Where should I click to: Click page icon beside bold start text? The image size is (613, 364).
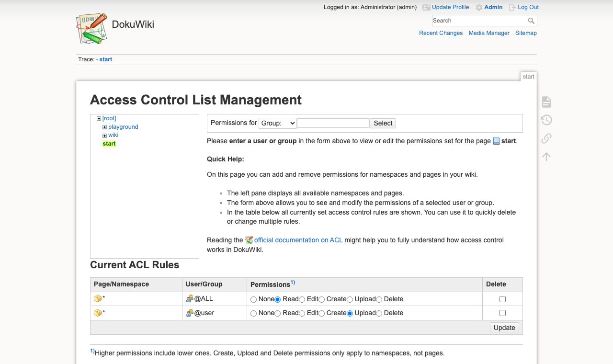click(x=497, y=141)
